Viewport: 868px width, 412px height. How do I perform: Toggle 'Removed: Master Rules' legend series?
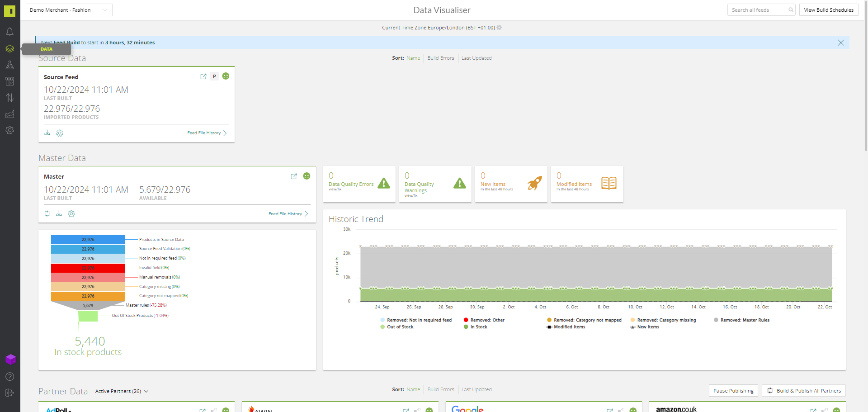[745, 320]
